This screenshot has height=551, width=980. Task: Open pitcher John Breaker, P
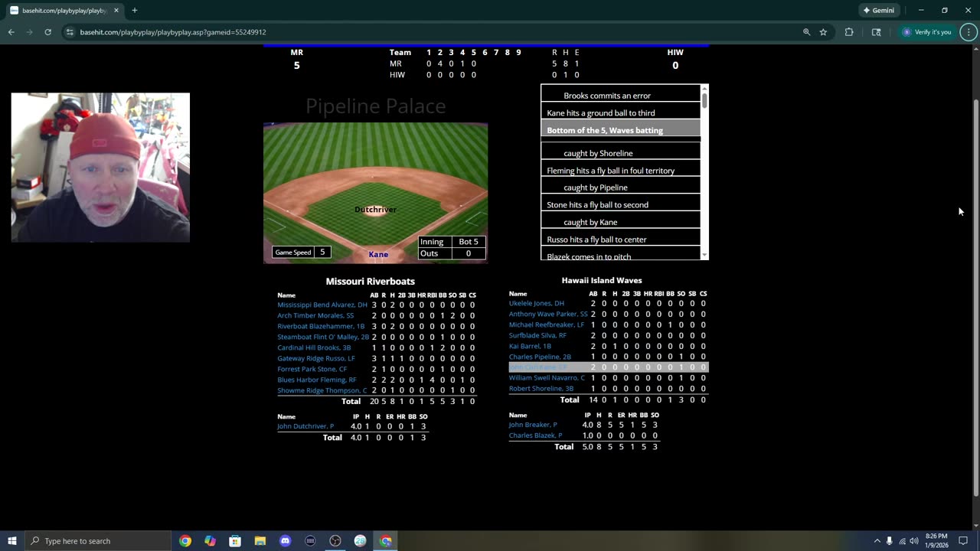pyautogui.click(x=533, y=425)
